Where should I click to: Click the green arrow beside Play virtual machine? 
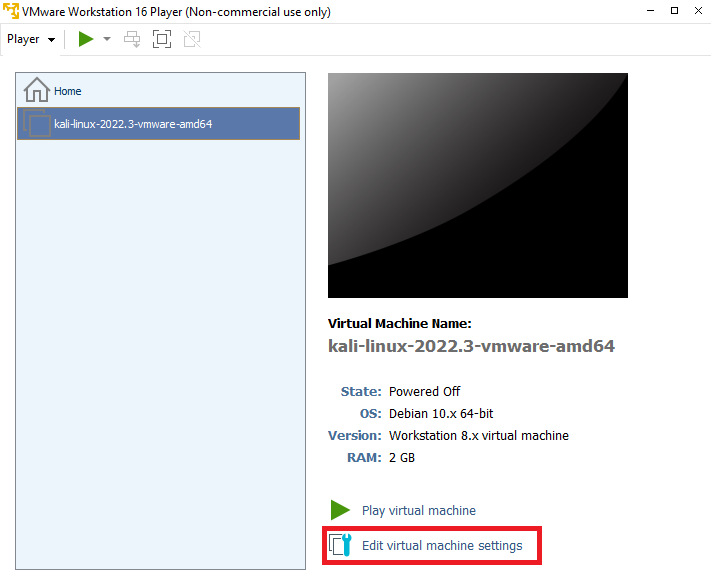tap(340, 510)
